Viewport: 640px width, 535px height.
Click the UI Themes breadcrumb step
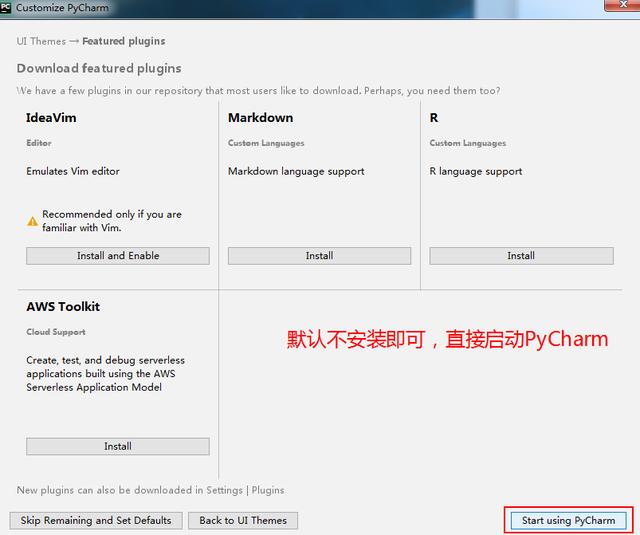41,41
